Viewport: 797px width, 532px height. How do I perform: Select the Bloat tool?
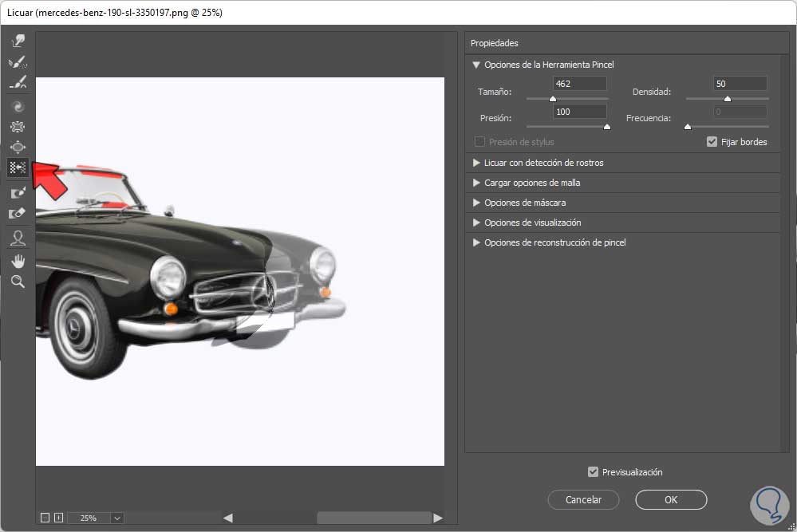[18, 147]
